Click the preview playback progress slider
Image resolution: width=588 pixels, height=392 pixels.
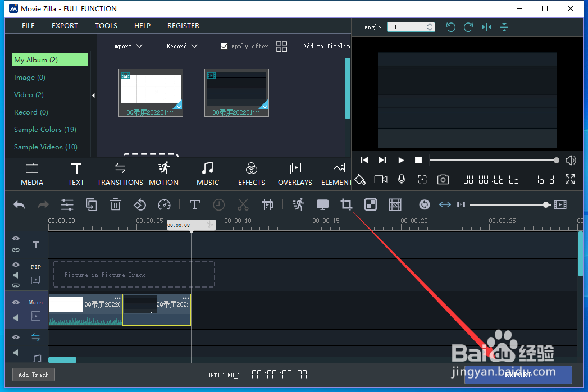pyautogui.click(x=494, y=161)
